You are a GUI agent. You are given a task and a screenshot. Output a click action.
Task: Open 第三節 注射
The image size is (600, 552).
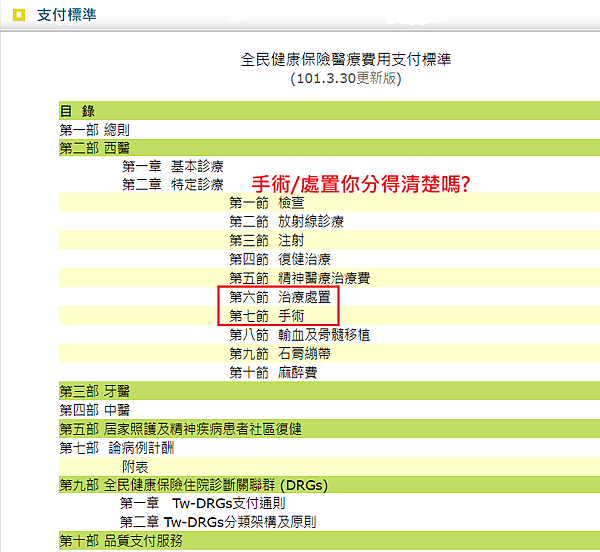click(x=267, y=240)
